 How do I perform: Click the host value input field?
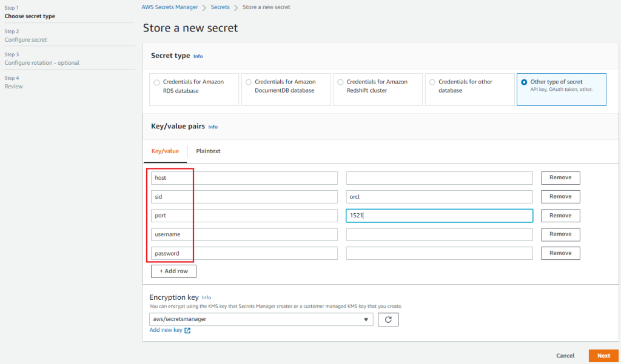pos(439,178)
